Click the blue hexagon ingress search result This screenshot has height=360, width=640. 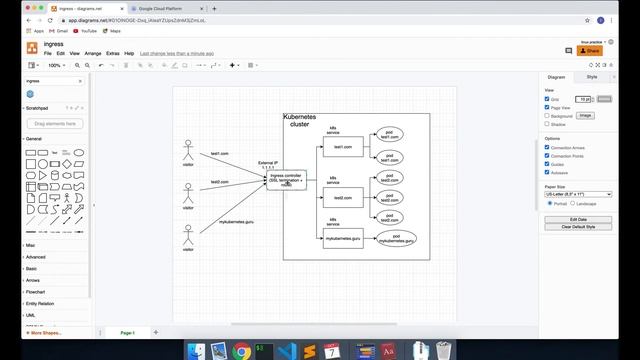pyautogui.click(x=30, y=94)
